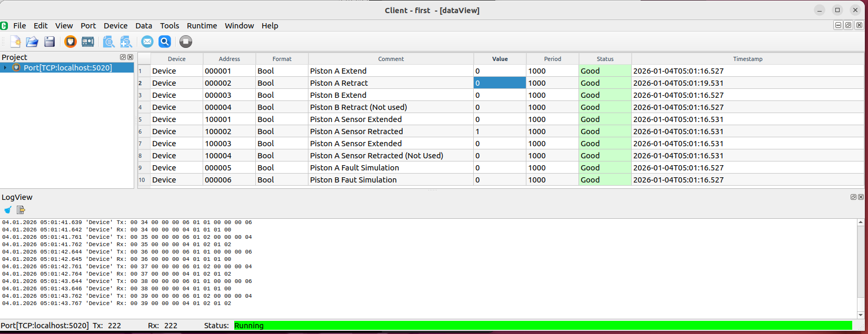868x334 pixels.
Task: Click the Device column header
Action: click(x=177, y=59)
